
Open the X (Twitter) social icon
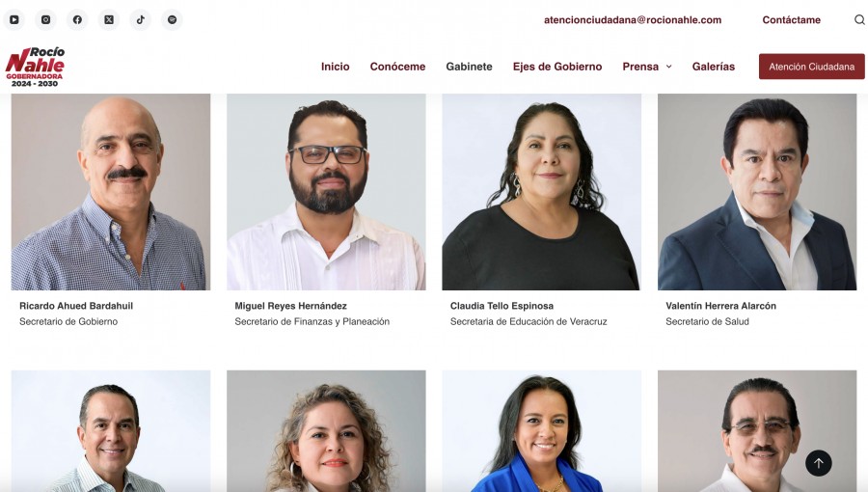click(109, 20)
